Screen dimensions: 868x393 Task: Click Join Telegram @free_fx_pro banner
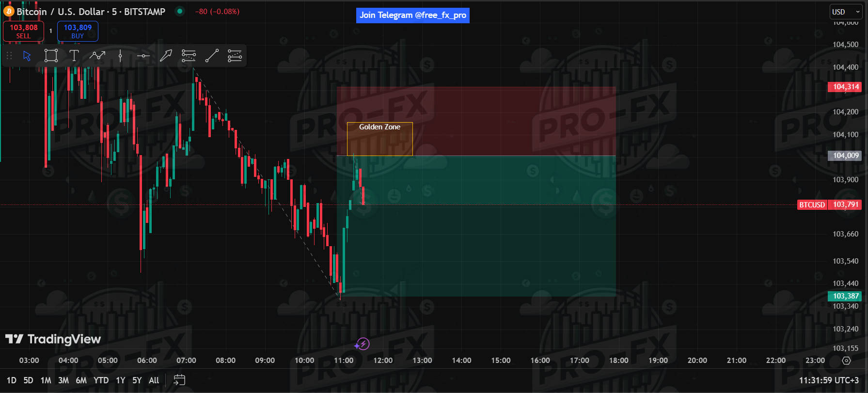point(412,15)
